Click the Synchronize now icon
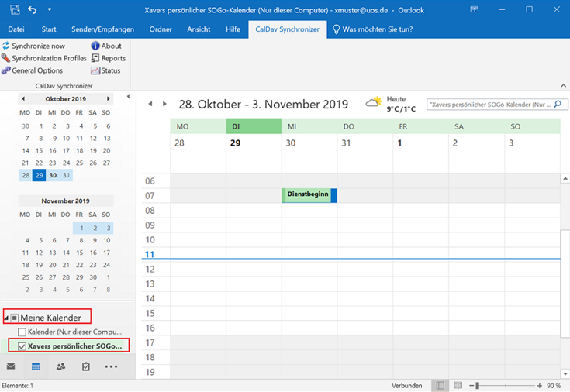The image size is (570, 392). point(6,46)
